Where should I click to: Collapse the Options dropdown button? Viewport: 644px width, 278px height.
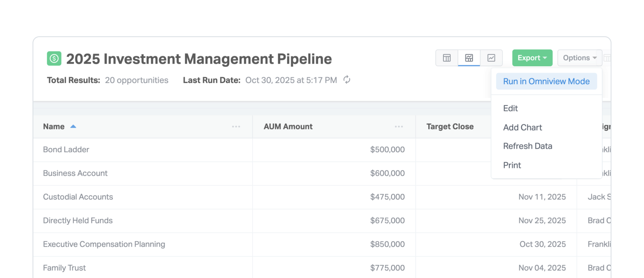pos(579,58)
